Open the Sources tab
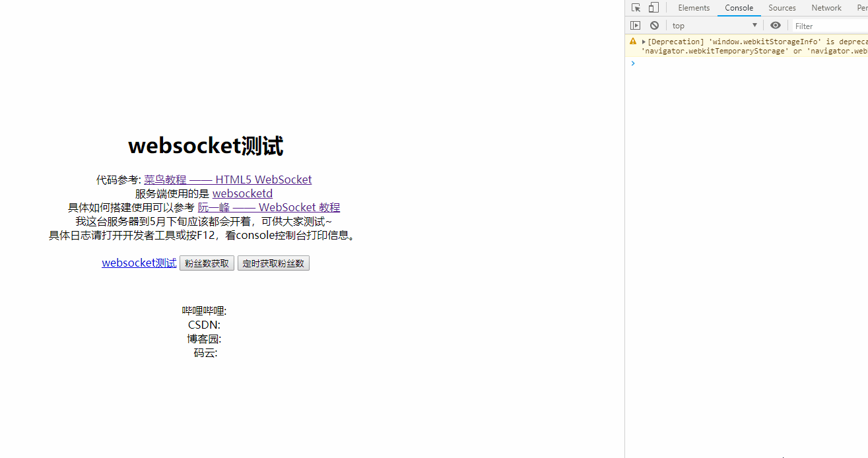 pyautogui.click(x=782, y=8)
